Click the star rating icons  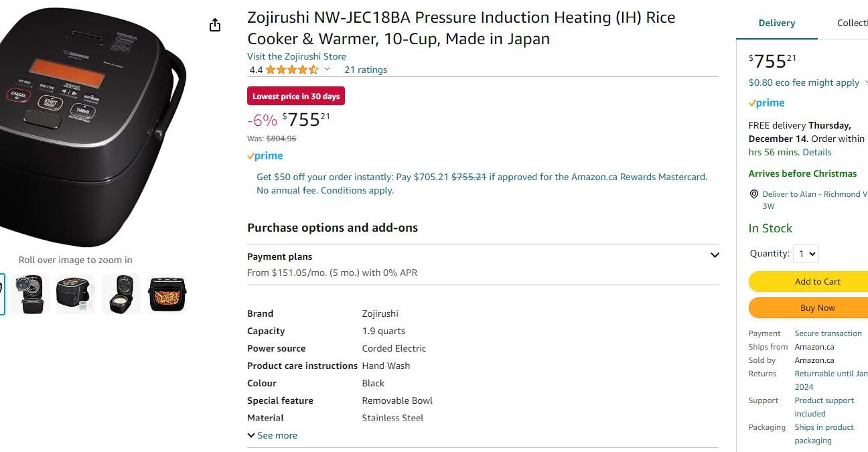292,70
